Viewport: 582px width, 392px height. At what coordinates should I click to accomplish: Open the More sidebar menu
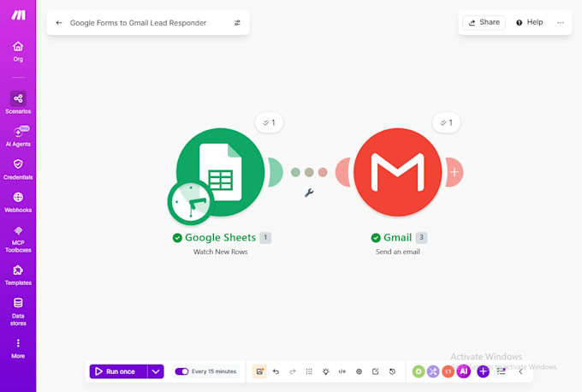(18, 348)
